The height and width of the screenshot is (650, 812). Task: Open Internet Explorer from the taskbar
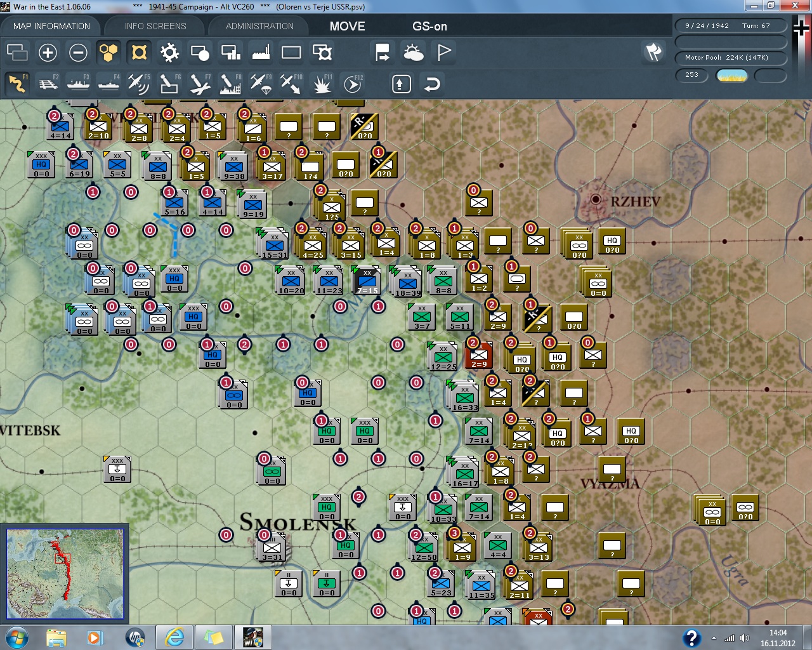point(174,637)
